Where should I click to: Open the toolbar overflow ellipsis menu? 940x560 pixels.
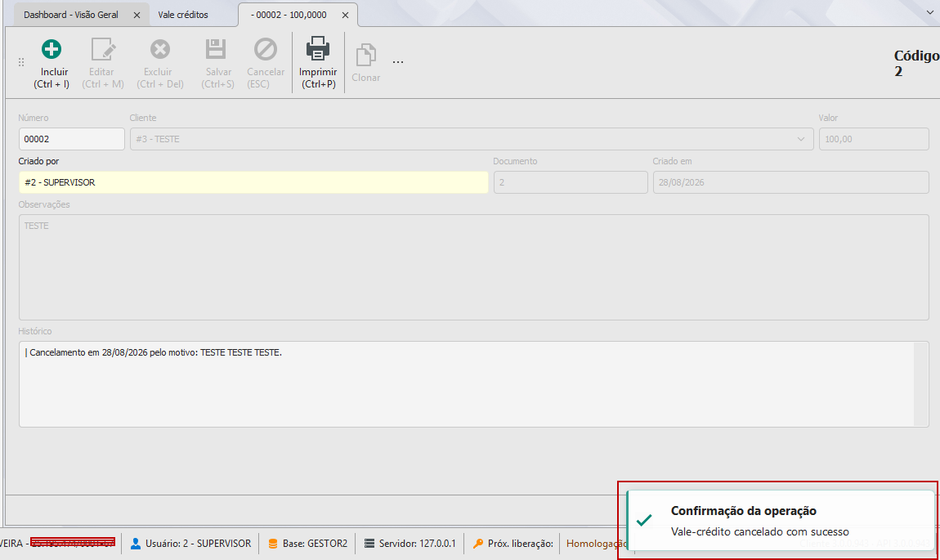click(398, 62)
